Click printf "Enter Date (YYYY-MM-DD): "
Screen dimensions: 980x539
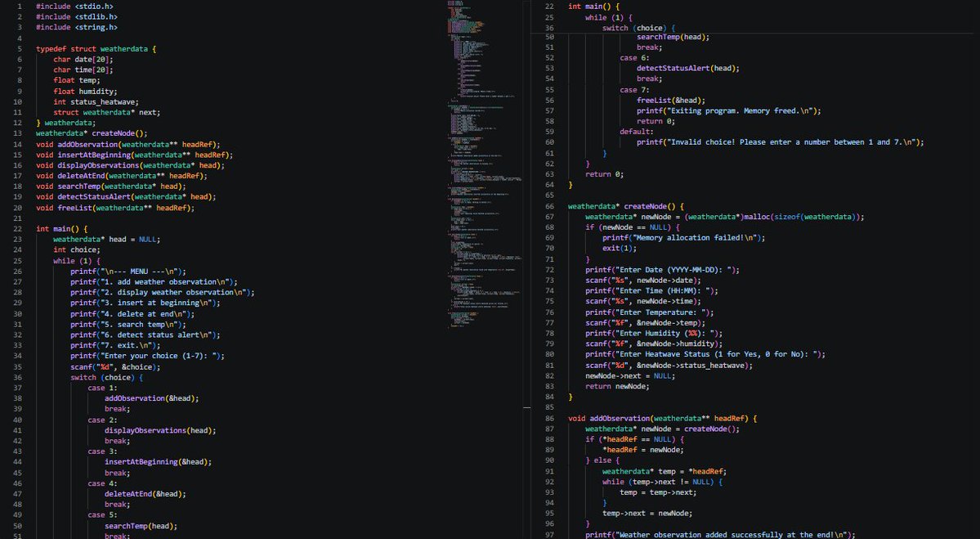coord(663,271)
